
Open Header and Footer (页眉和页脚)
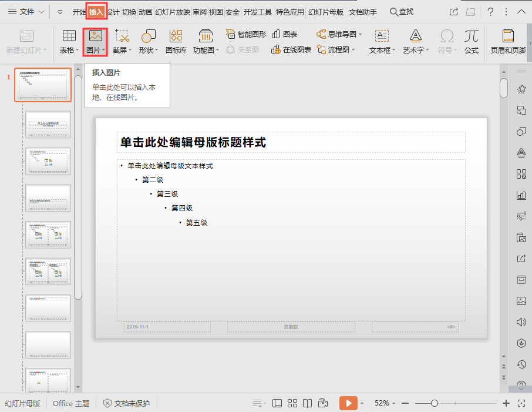(x=508, y=42)
